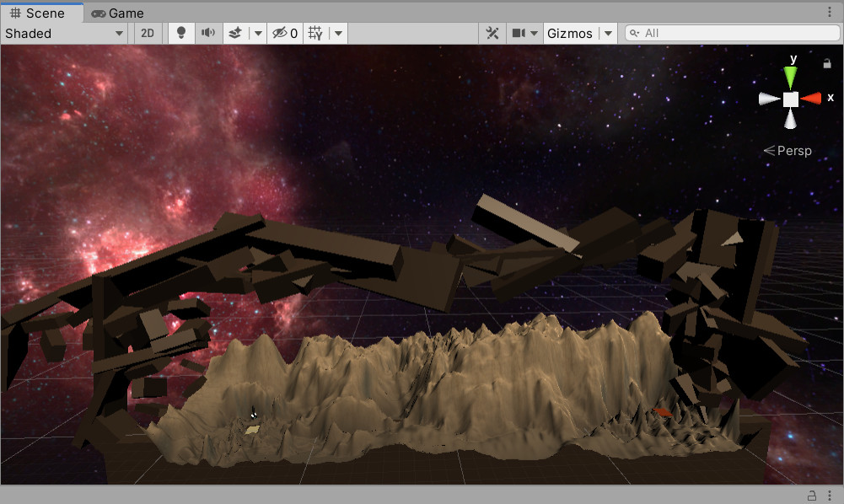Image resolution: width=844 pixels, height=504 pixels.
Task: Toggle 2D view mode
Action: (x=148, y=34)
